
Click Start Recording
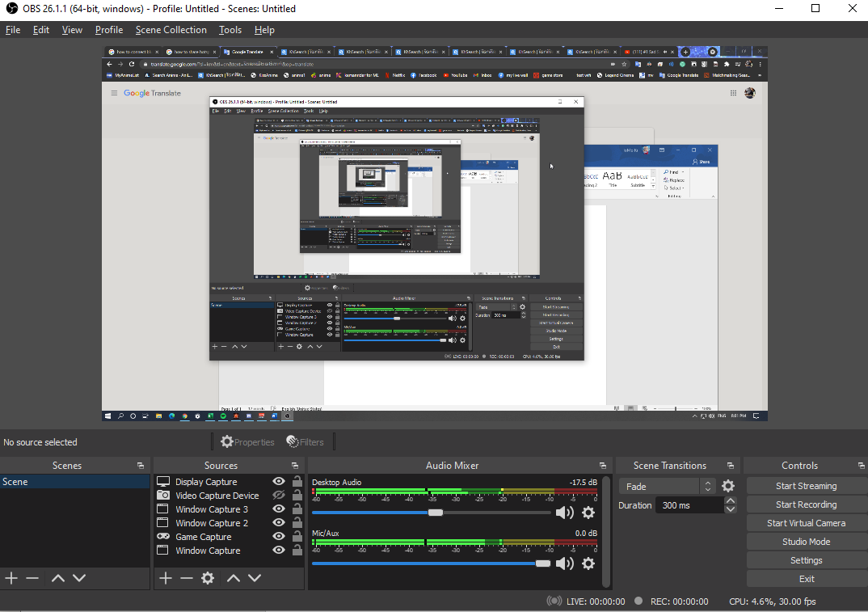click(x=806, y=504)
